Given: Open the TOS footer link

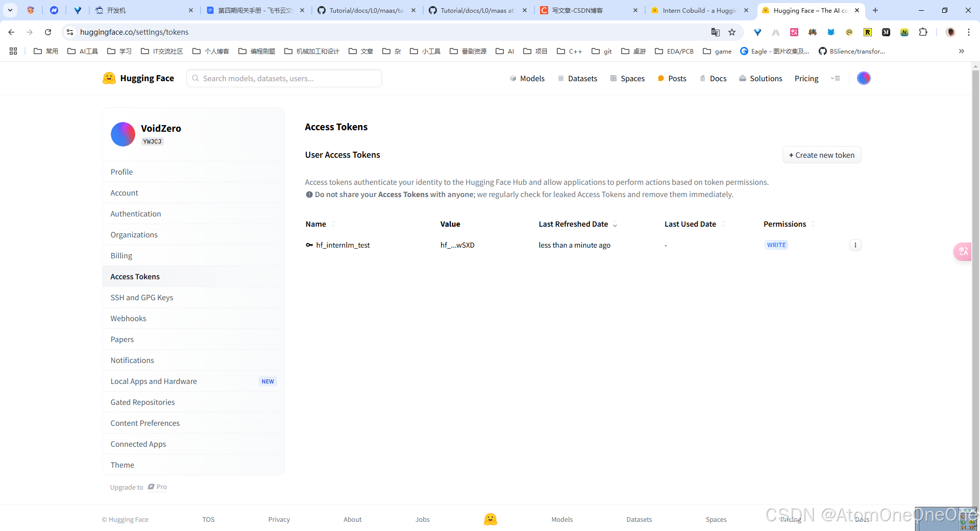Looking at the screenshot, I should point(208,519).
